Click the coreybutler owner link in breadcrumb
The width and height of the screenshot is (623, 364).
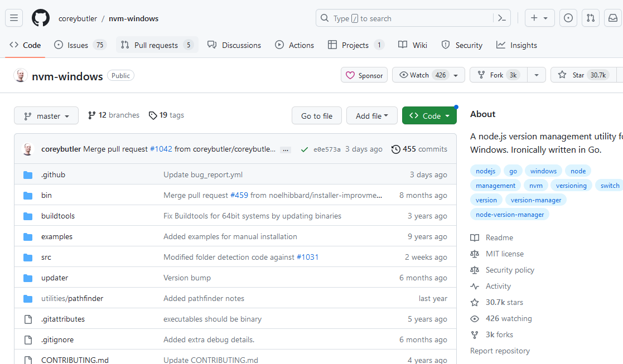pyautogui.click(x=78, y=18)
